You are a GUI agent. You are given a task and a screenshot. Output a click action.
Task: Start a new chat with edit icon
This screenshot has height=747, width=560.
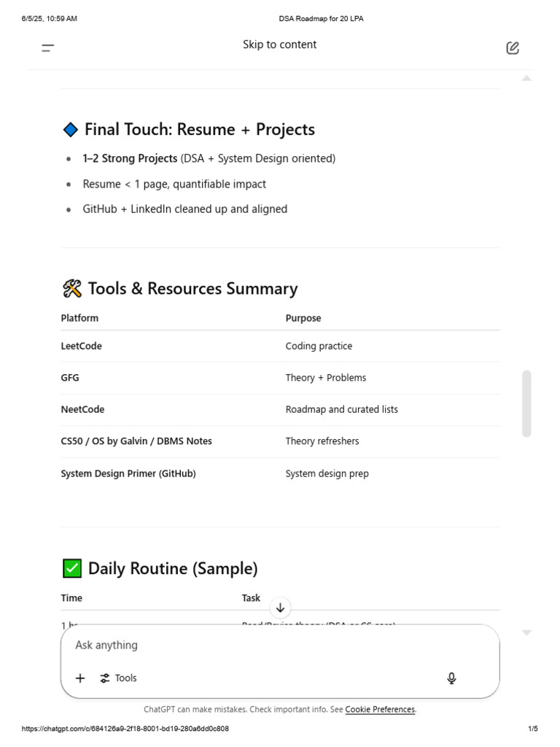point(513,48)
